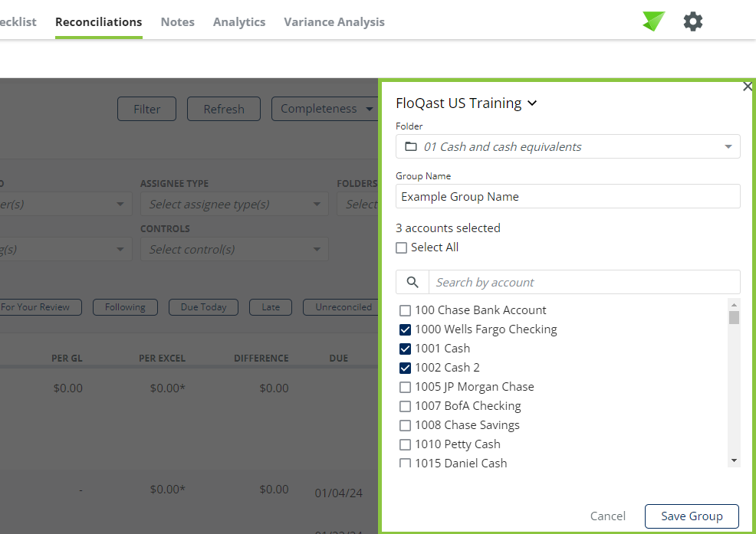Apply the Late quick filter
The image size is (756, 534).
tap(271, 307)
